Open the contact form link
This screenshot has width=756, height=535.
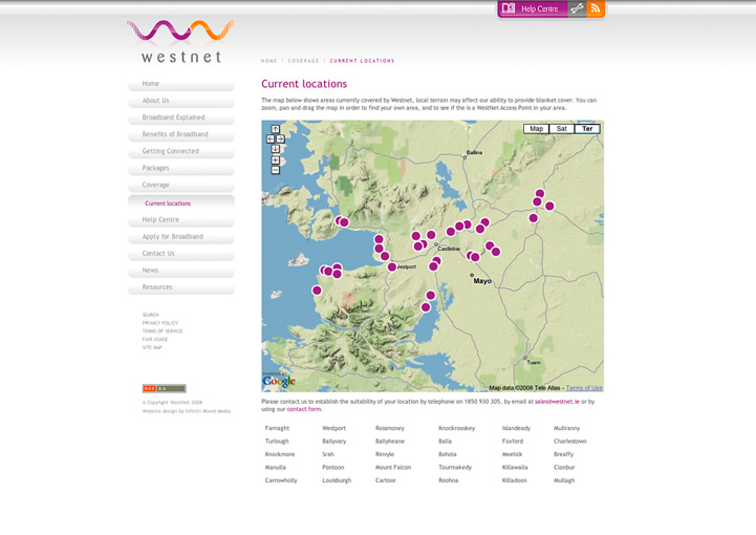304,409
